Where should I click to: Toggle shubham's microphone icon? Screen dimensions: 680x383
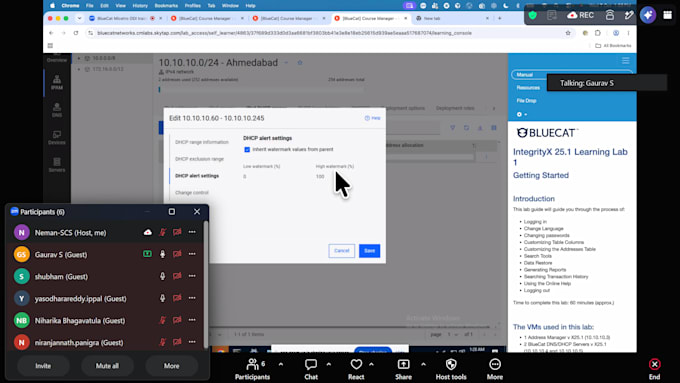pyautogui.click(x=163, y=276)
